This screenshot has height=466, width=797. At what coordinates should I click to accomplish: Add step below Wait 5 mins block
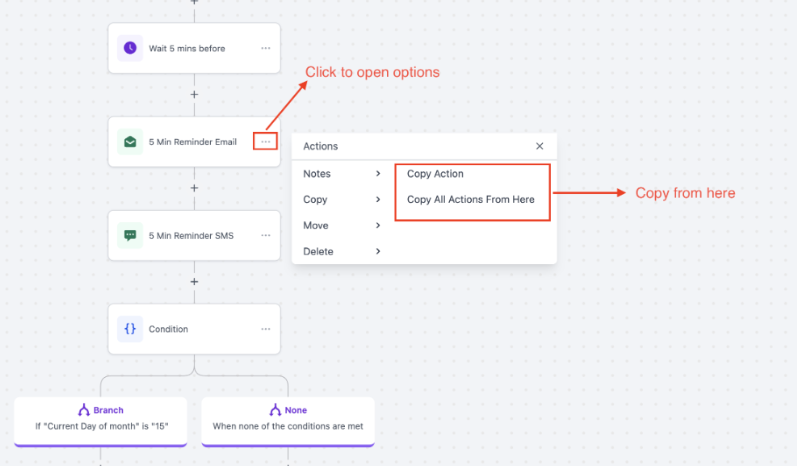click(194, 95)
